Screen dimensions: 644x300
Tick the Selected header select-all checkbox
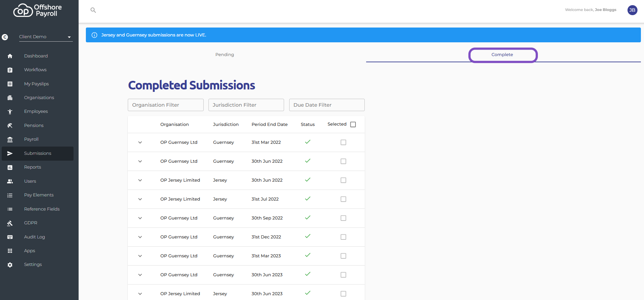click(x=353, y=125)
